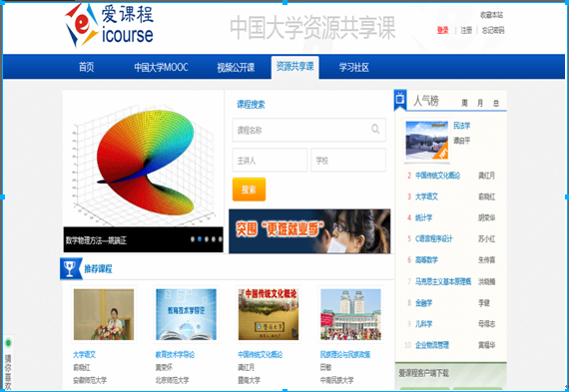Click the red 登录 link
This screenshot has width=569, height=392.
(x=442, y=31)
